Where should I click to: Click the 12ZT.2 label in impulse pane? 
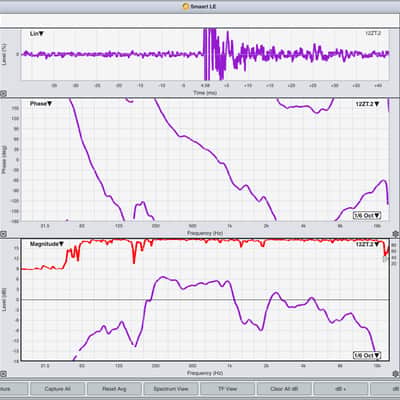tap(373, 34)
